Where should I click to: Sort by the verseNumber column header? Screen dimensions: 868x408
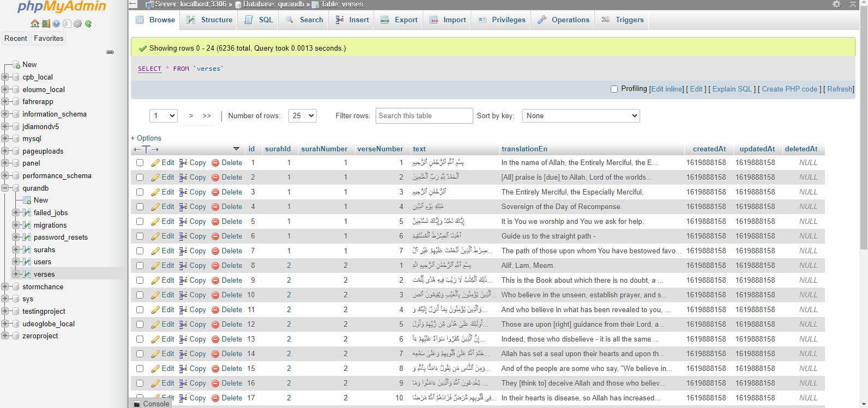(380, 149)
